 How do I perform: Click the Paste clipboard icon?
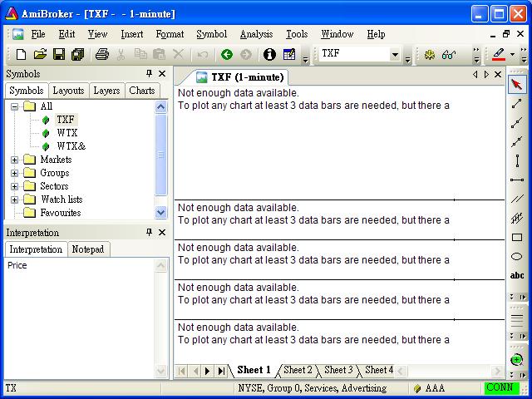tap(159, 54)
